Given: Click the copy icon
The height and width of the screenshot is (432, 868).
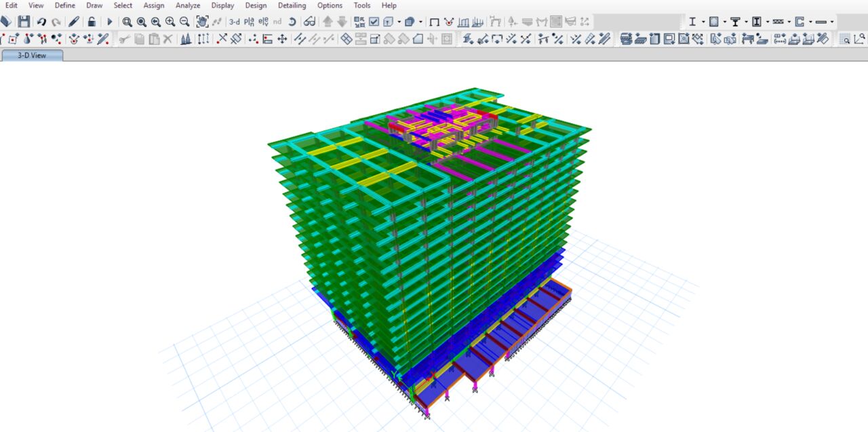Looking at the screenshot, I should coord(139,39).
